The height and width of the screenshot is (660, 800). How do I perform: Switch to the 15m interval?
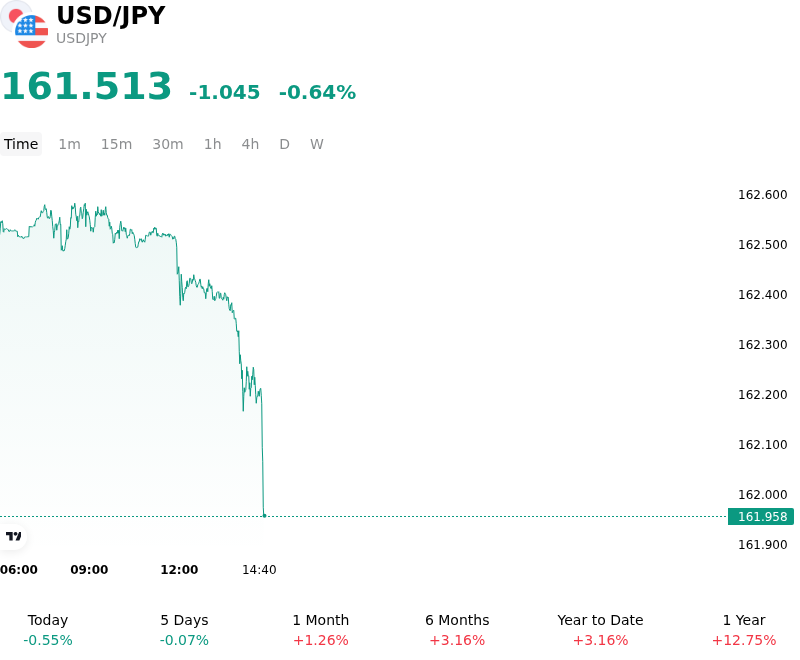pos(116,144)
